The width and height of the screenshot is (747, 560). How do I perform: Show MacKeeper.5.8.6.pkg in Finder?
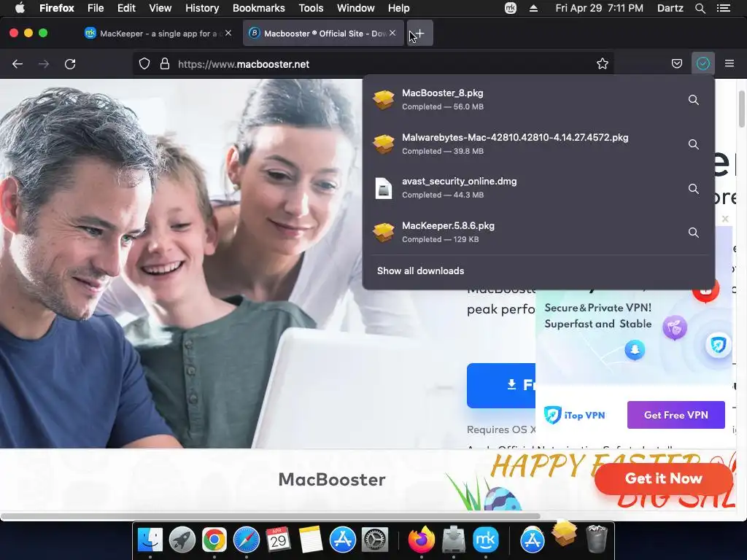694,233
